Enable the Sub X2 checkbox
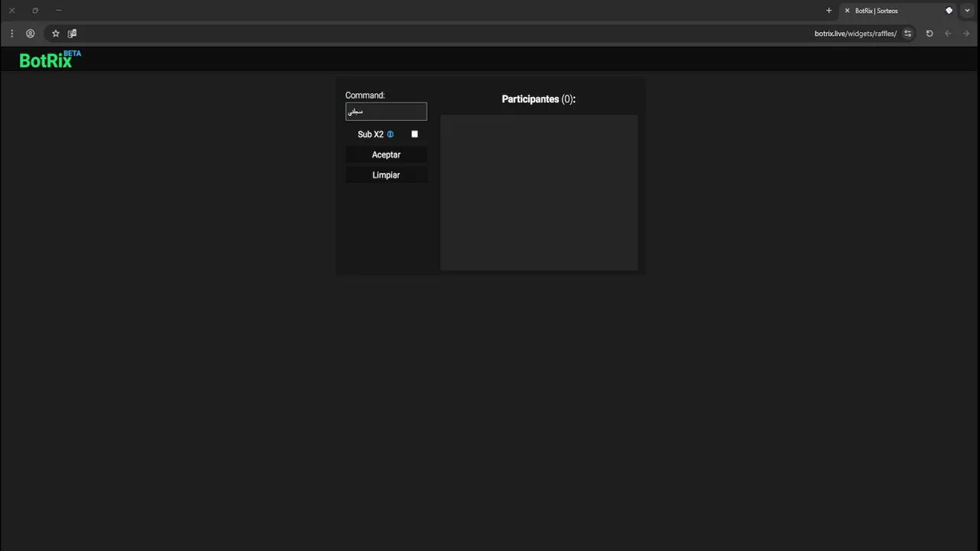The image size is (980, 551). click(x=415, y=134)
